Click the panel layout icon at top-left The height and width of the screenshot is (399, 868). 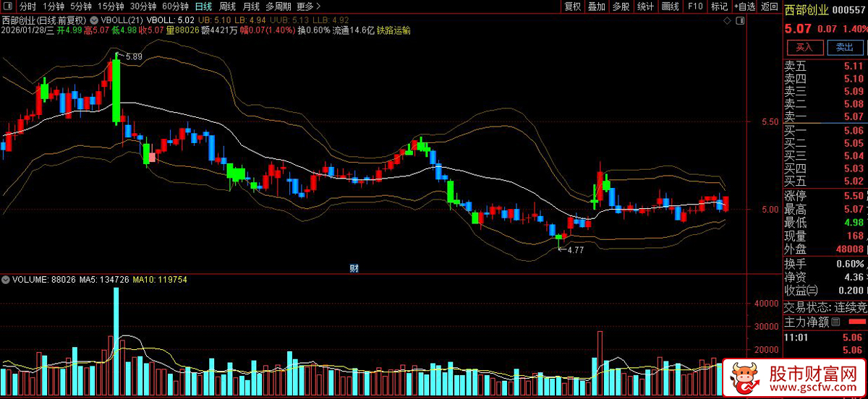point(8,7)
